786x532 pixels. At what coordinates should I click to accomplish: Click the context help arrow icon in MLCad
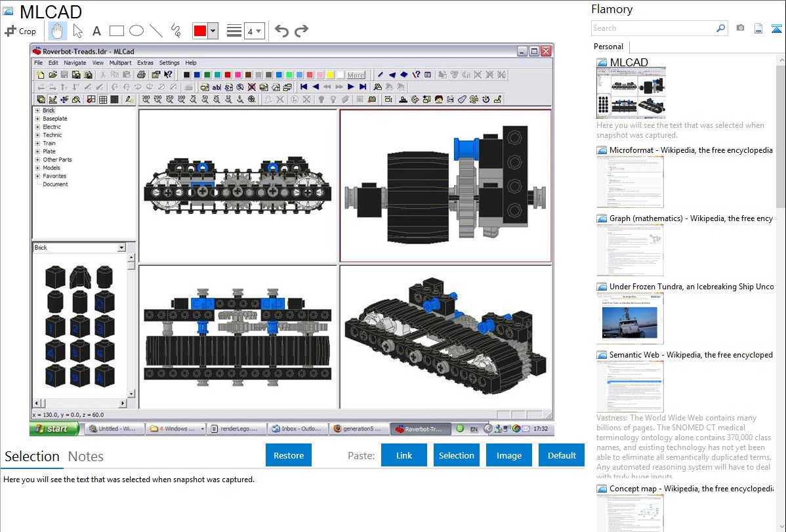(x=168, y=75)
